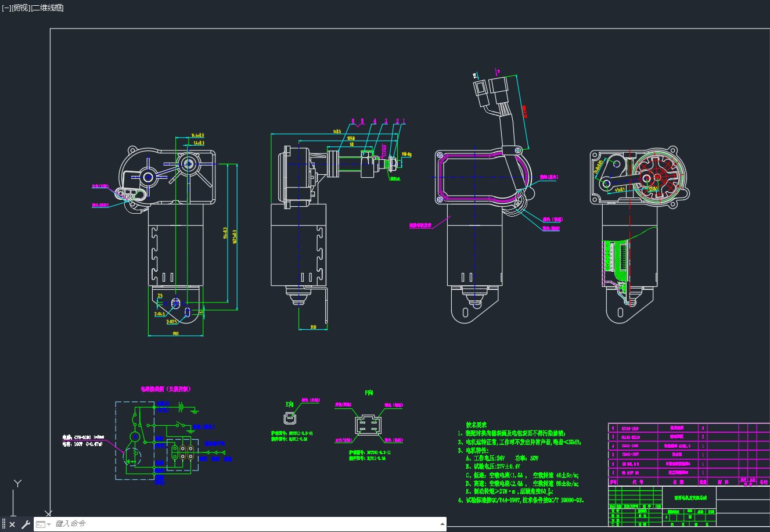Image resolution: width=770 pixels, height=532 pixels.
Task: Select the 代号 header cell in parts table
Action: (x=638, y=481)
